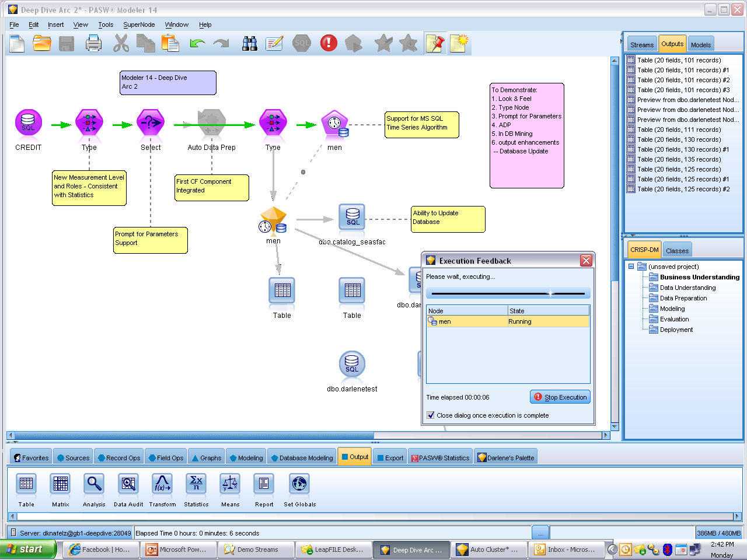This screenshot has width=747, height=560.
Task: Switch to the Models tab
Action: [701, 45]
